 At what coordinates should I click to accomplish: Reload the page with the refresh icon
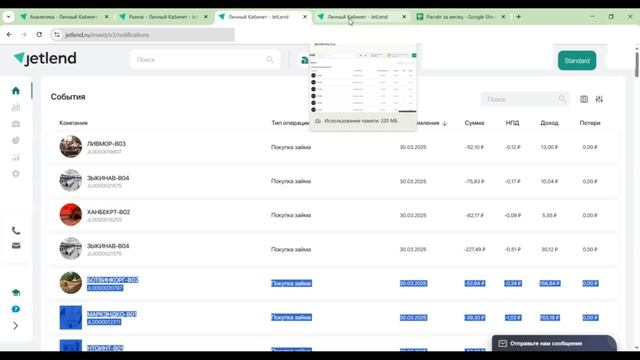point(39,35)
